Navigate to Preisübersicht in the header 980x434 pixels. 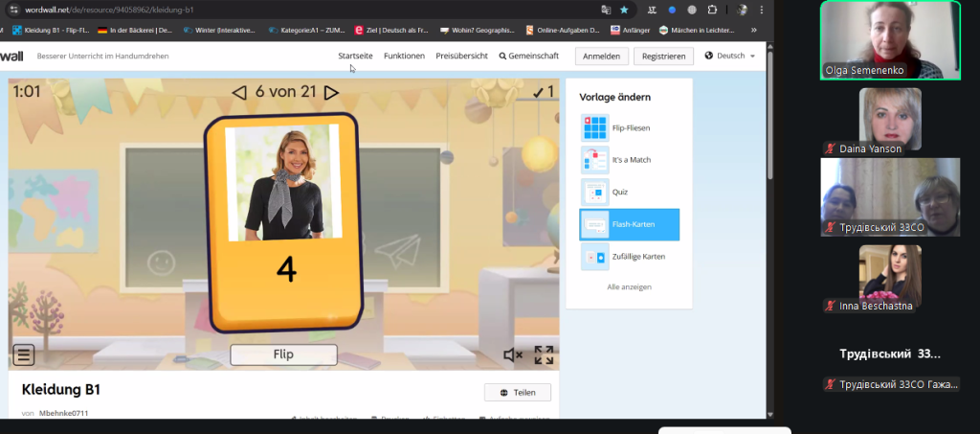pyautogui.click(x=461, y=57)
